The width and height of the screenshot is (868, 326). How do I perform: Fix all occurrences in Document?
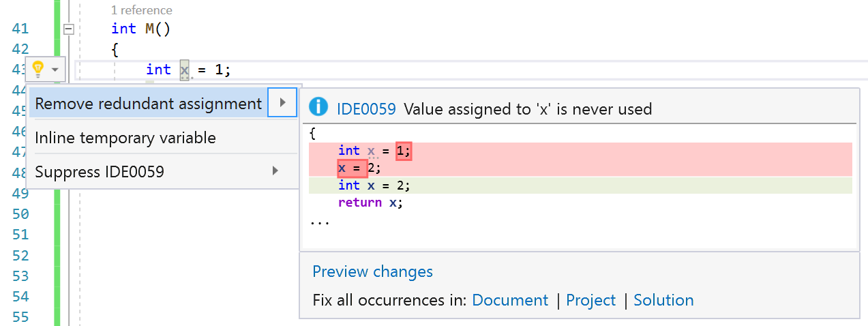coord(509,300)
